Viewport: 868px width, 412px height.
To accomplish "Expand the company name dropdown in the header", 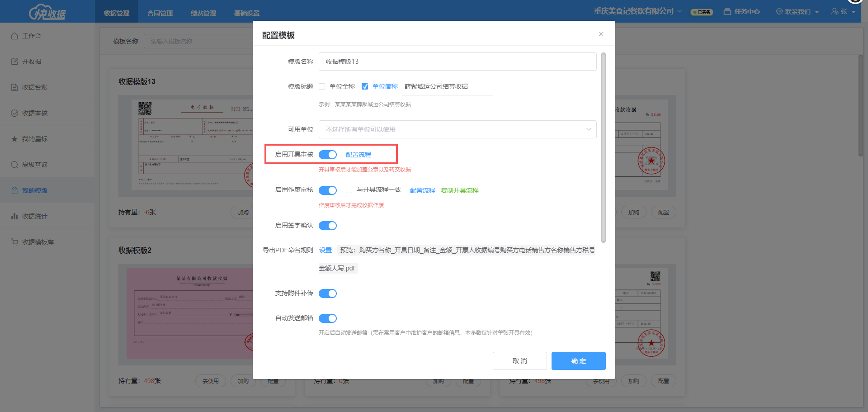I will 637,11.
